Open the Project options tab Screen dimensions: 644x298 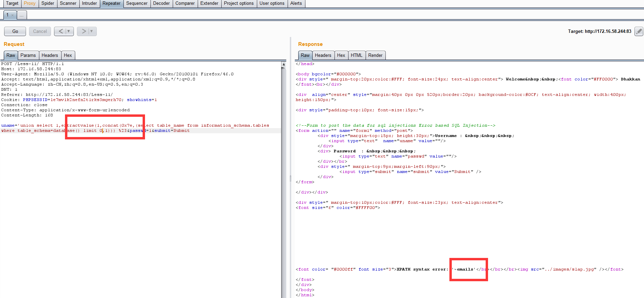click(239, 3)
